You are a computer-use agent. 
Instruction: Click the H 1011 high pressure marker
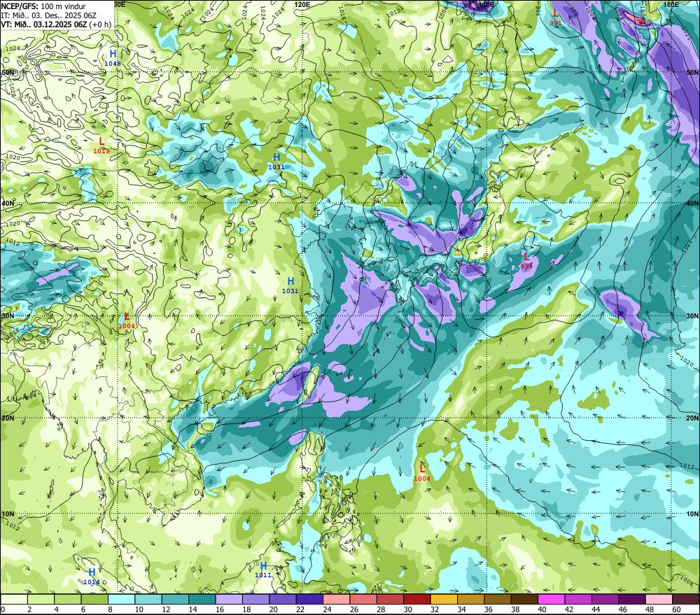click(263, 570)
